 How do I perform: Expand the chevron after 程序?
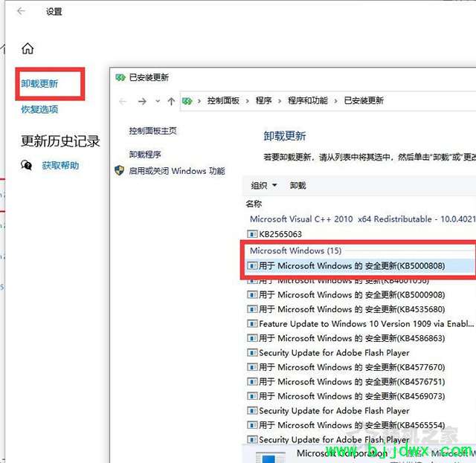[280, 101]
